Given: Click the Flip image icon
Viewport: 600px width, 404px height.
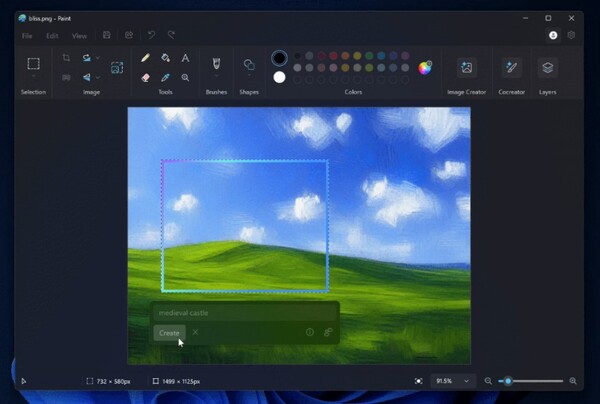Looking at the screenshot, I should click(x=87, y=77).
